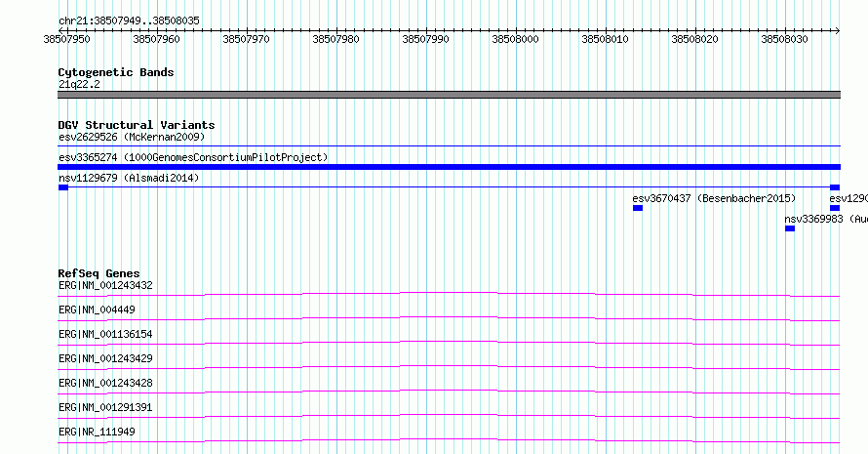The height and width of the screenshot is (454, 868).
Task: Open transcript ERG|NM_001291391
Action: [105, 407]
